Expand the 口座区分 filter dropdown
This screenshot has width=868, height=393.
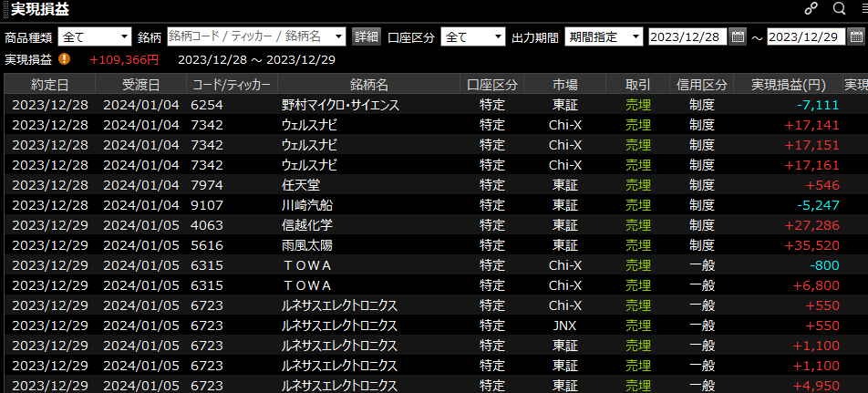(473, 37)
